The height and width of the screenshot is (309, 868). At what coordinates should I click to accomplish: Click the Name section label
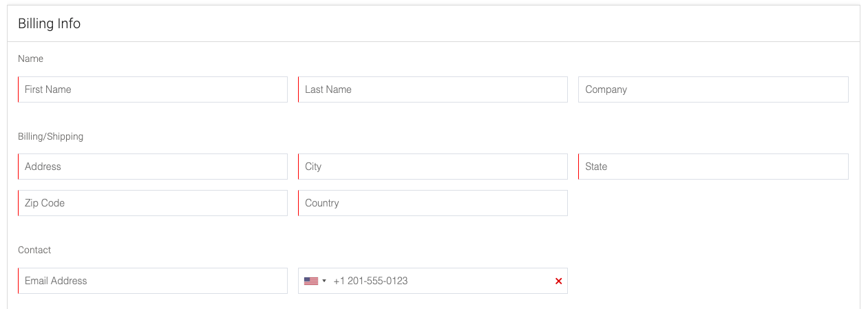[31, 58]
